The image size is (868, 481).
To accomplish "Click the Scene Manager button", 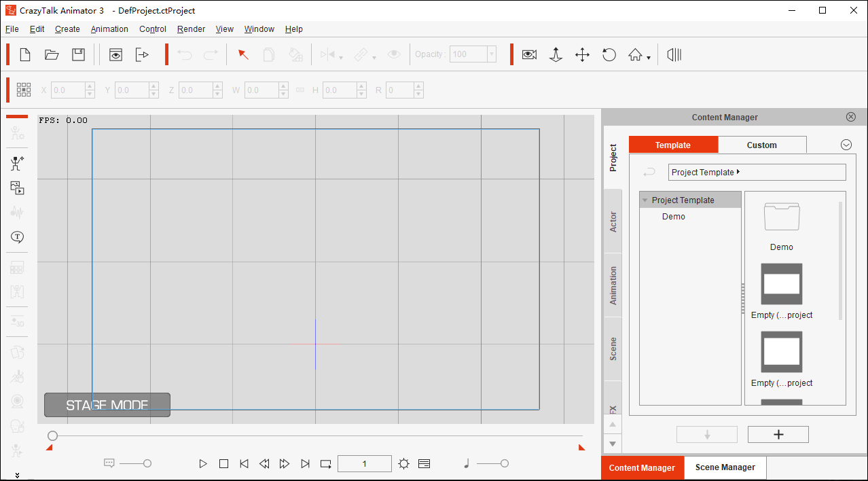I will 725,467.
